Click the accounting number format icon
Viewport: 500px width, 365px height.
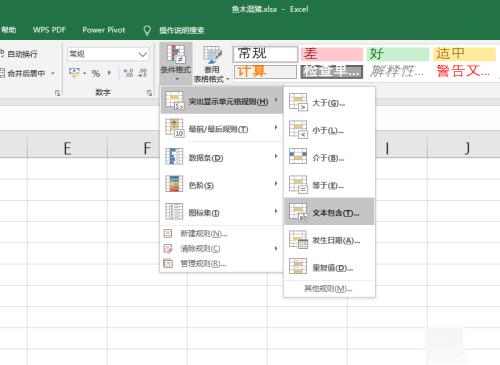point(74,73)
